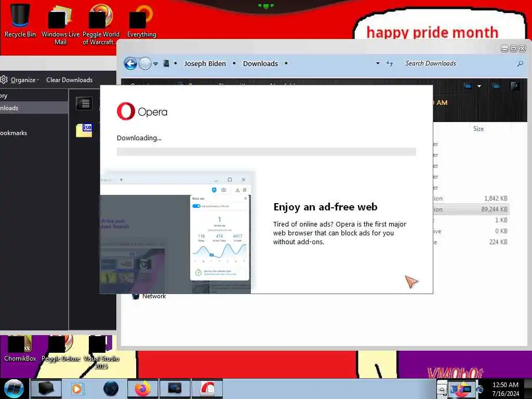The height and width of the screenshot is (399, 532).
Task: Maximize the Downloads Explorer window
Action: [x=513, y=49]
